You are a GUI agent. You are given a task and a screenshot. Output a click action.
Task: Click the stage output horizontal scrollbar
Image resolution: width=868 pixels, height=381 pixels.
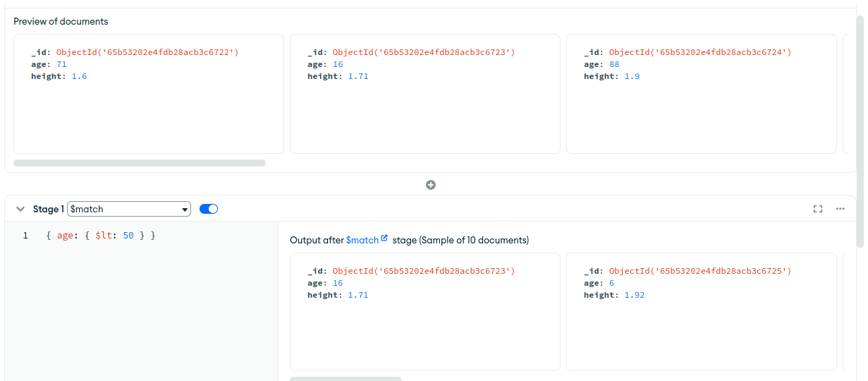pos(346,379)
